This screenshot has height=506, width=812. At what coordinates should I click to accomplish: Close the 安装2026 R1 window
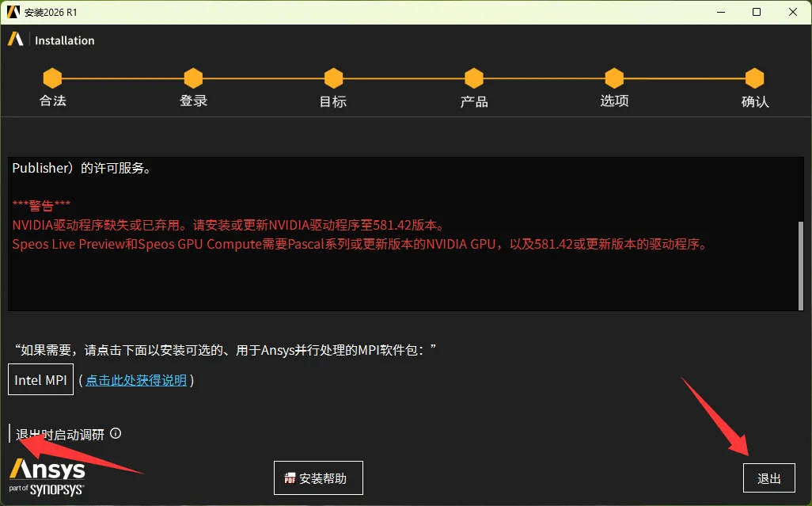pyautogui.click(x=793, y=12)
